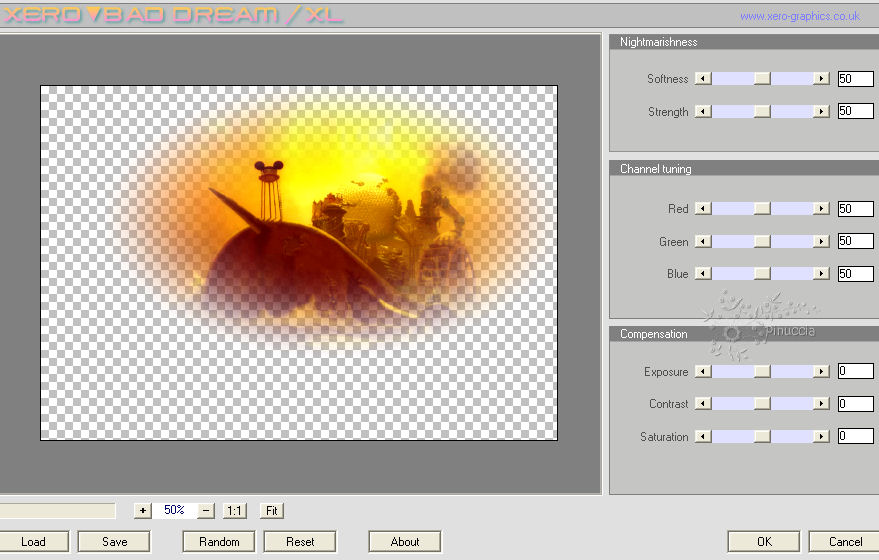Viewport: 879px width, 560px height.
Task: Click the preview image
Action: click(x=299, y=263)
